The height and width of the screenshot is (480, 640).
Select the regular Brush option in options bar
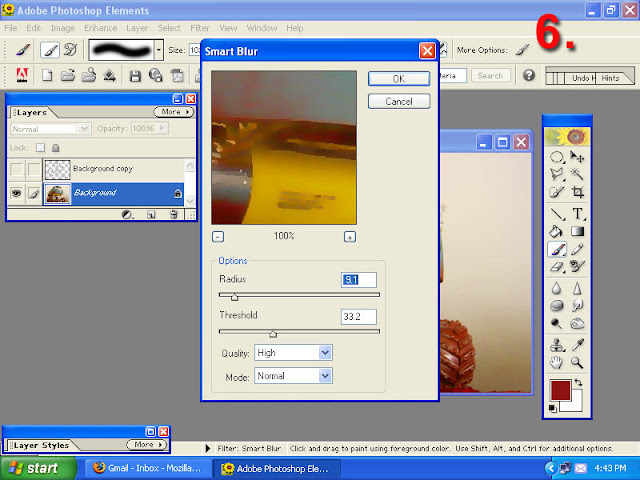click(x=50, y=50)
